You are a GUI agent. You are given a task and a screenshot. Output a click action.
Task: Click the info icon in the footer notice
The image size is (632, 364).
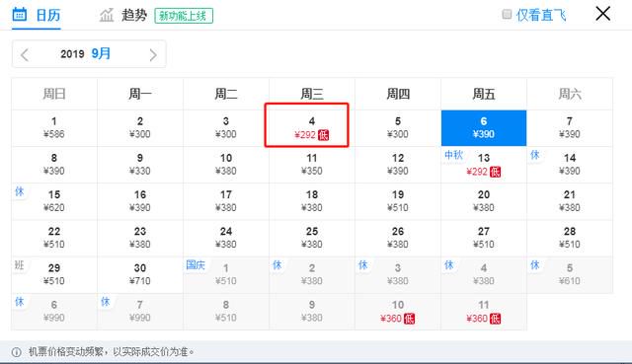[x=17, y=352]
